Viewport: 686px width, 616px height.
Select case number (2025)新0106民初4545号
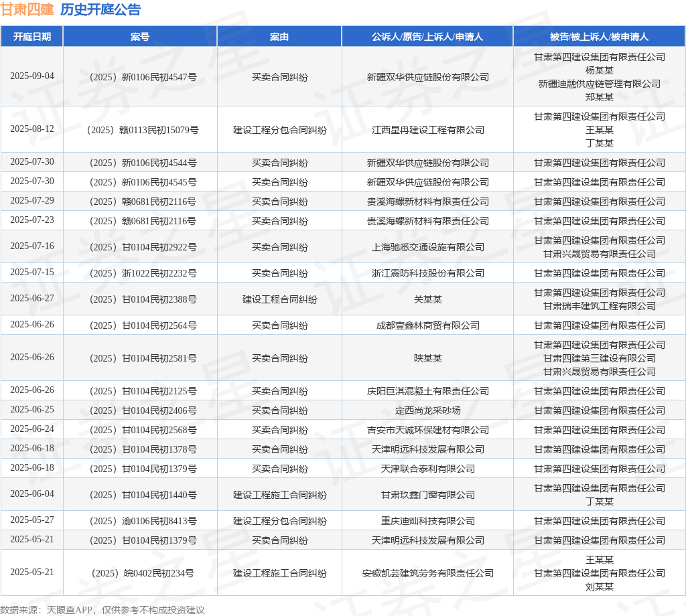(x=143, y=182)
